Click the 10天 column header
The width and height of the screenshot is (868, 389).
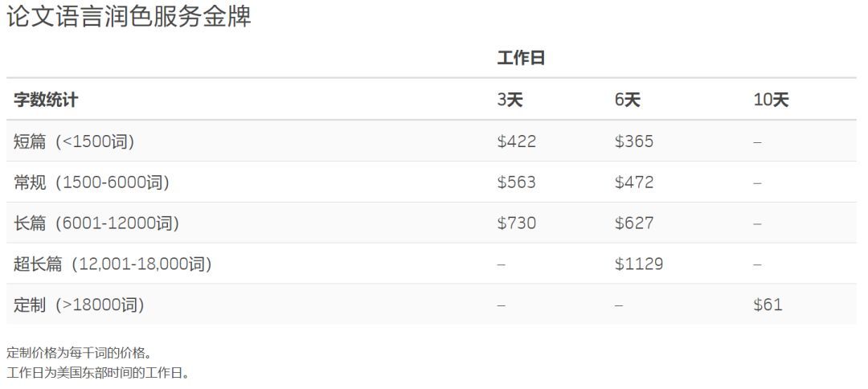[771, 100]
